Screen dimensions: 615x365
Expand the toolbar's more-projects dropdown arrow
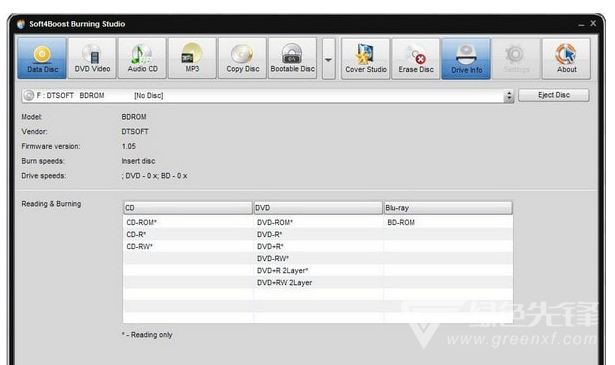tap(329, 59)
